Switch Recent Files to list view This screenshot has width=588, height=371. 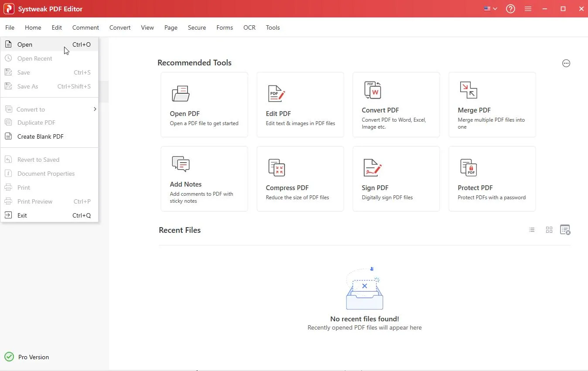[532, 230]
